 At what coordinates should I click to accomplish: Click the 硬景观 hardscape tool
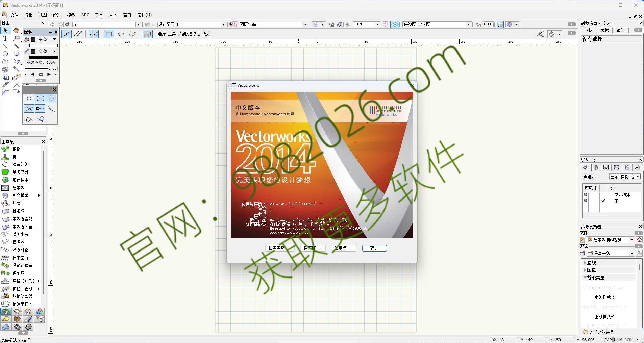point(18,188)
